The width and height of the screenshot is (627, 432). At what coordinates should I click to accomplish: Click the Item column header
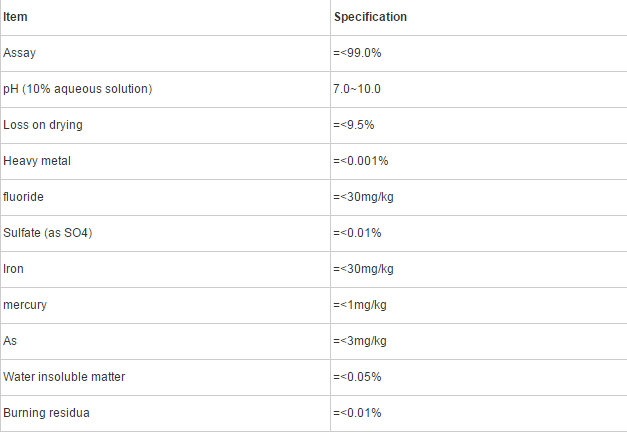(15, 17)
